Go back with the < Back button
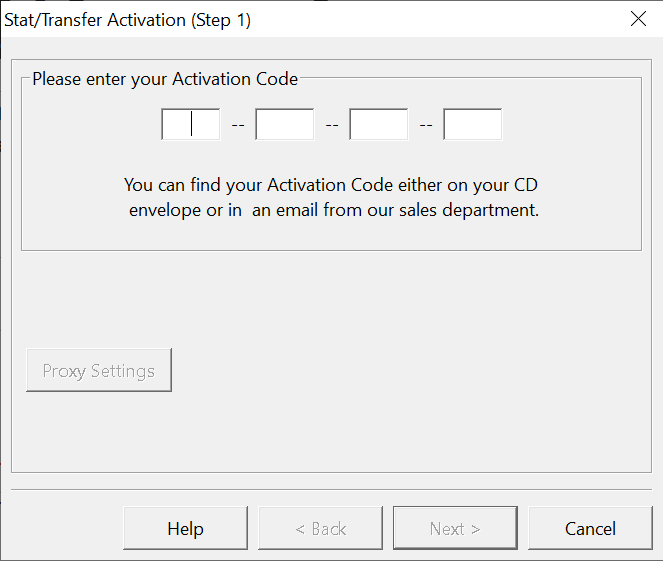This screenshot has height=561, width=663. [321, 528]
